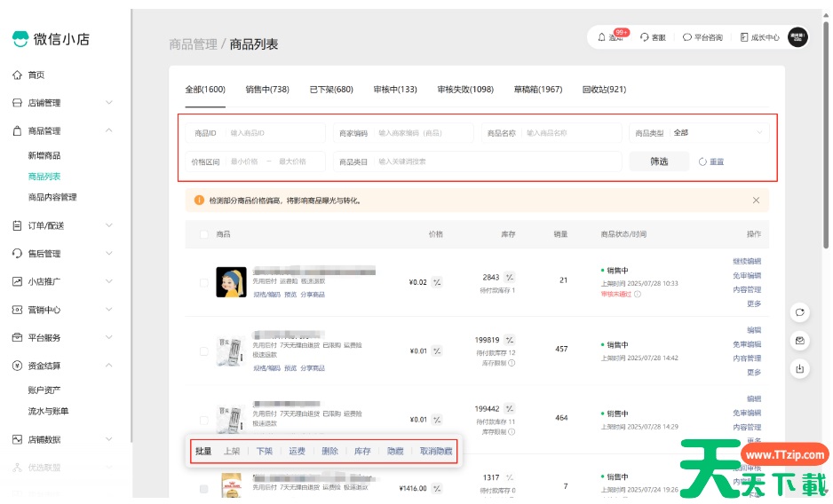Toggle the select-all checkbox in table header
The width and height of the screenshot is (833, 504).
[204, 234]
